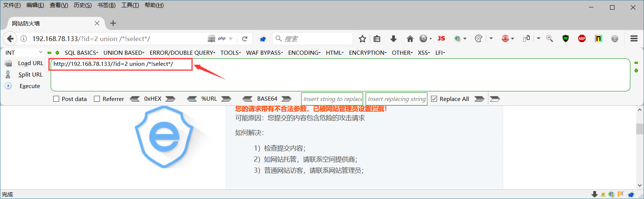Expand HTML menu in HackBar
Viewport: 644px width, 199px height.
pyautogui.click(x=335, y=53)
